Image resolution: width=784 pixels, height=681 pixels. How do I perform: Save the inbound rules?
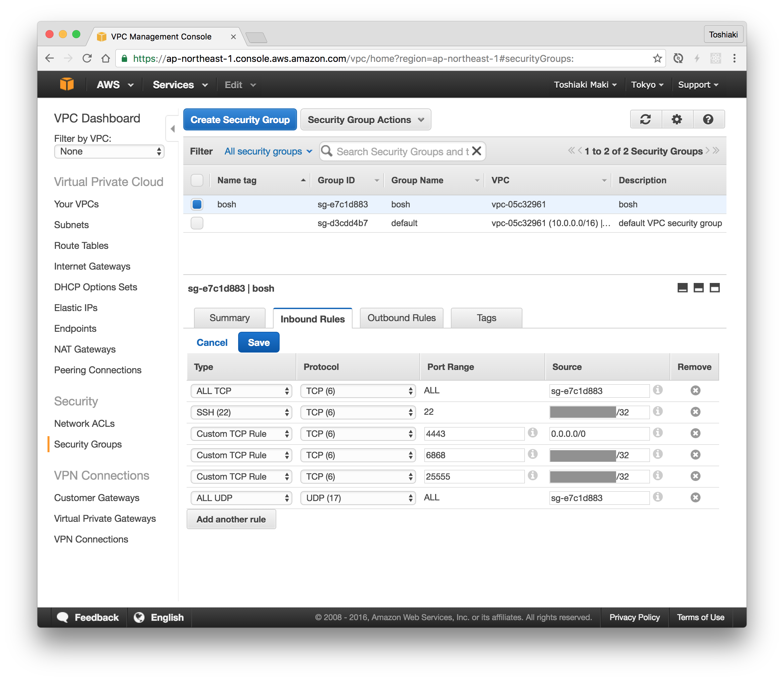(259, 343)
